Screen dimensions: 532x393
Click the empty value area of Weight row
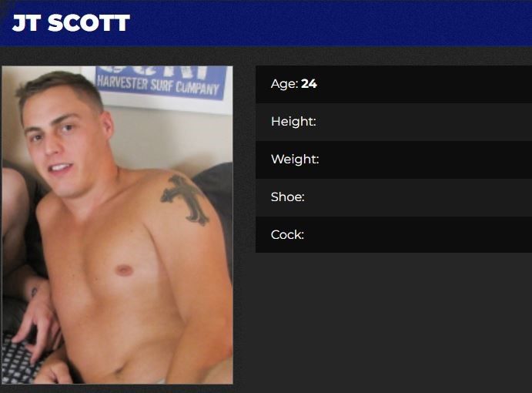[424, 160]
